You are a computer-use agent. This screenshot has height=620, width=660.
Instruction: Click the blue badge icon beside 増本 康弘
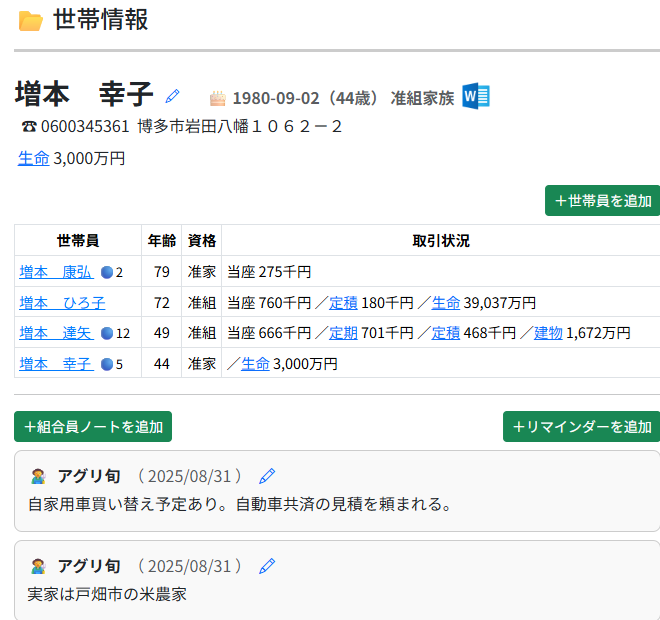point(107,272)
